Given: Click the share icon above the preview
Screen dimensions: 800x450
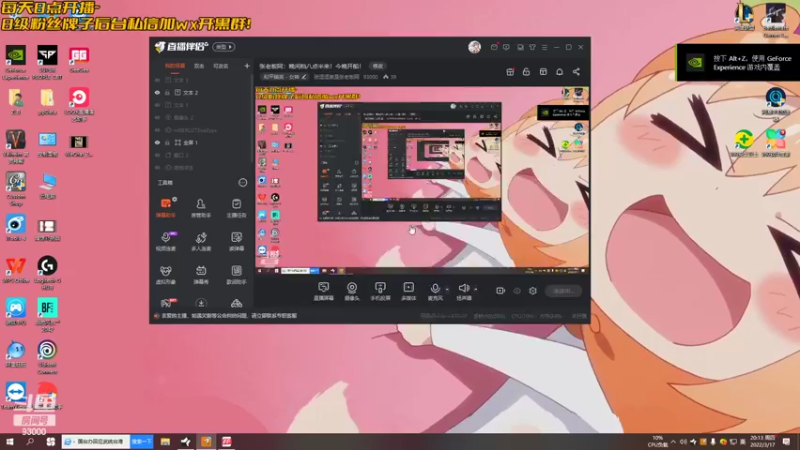Looking at the screenshot, I should [x=576, y=72].
